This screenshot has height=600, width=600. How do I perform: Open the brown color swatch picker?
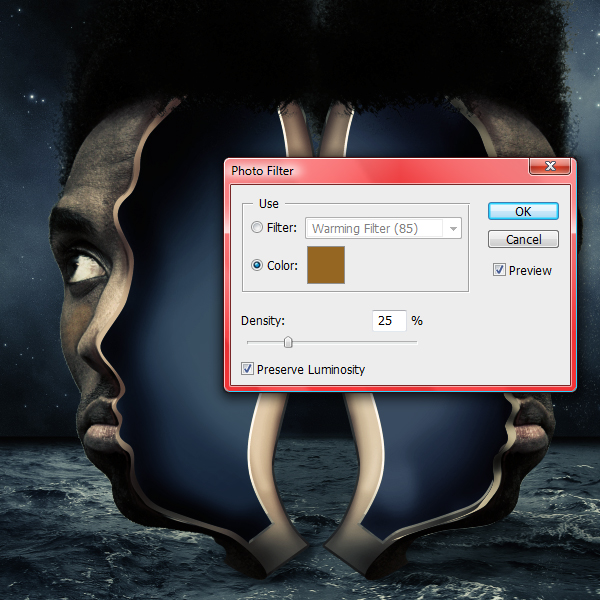326,265
